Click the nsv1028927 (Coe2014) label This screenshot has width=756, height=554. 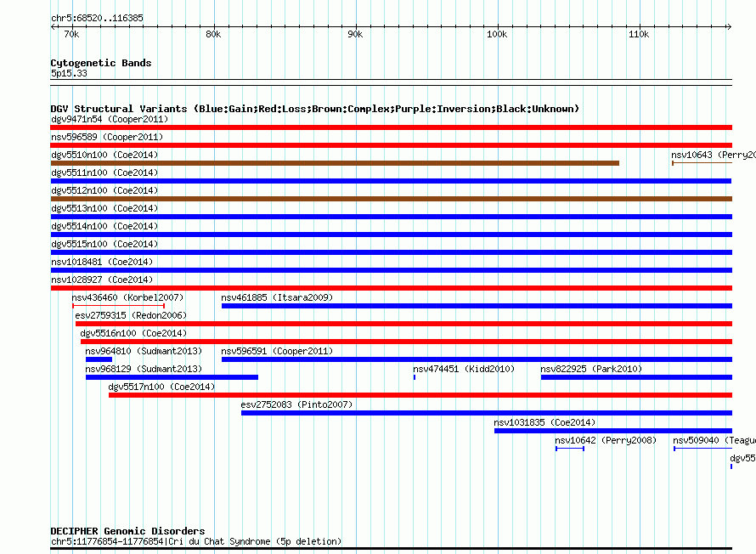(102, 280)
